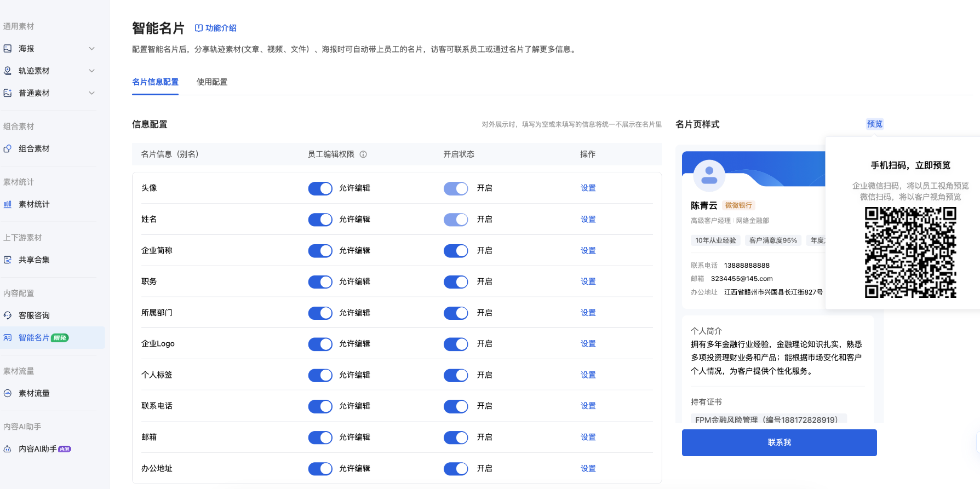Viewport: 980px width, 489px height.
Task: Click the info icon beside 员工编辑权限
Action: [x=363, y=154]
